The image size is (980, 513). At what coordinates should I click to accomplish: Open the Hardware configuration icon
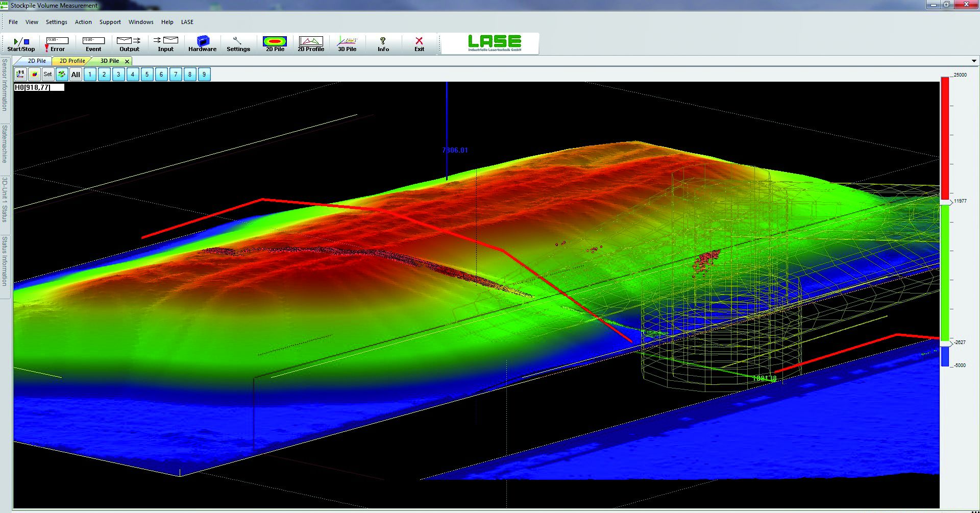click(x=203, y=44)
